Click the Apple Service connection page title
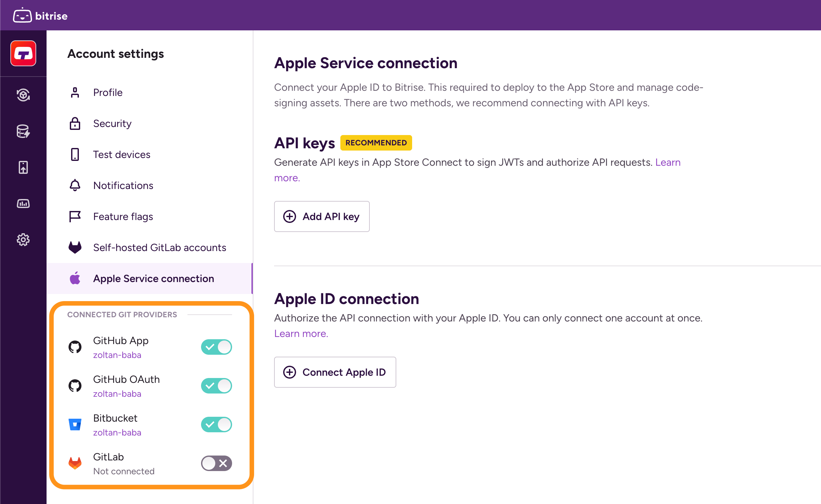 pos(366,63)
